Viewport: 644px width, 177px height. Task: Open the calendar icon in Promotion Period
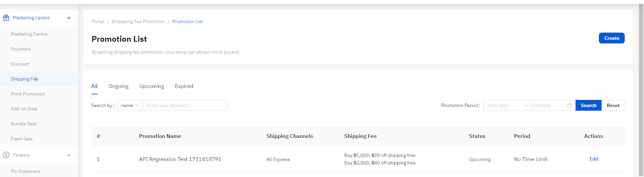569,105
